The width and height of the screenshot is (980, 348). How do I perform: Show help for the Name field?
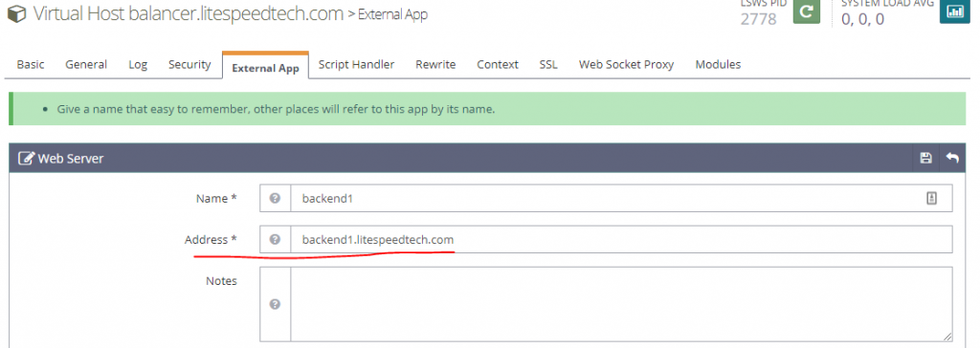(275, 198)
